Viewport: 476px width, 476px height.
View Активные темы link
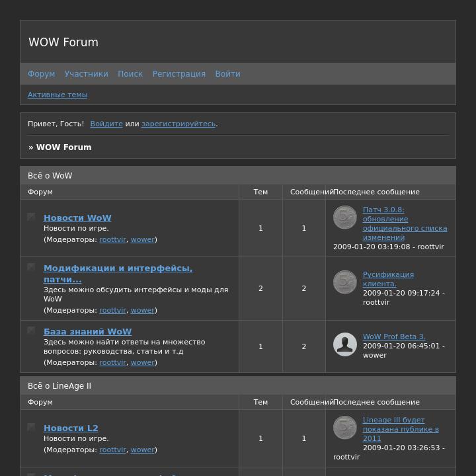coord(58,95)
